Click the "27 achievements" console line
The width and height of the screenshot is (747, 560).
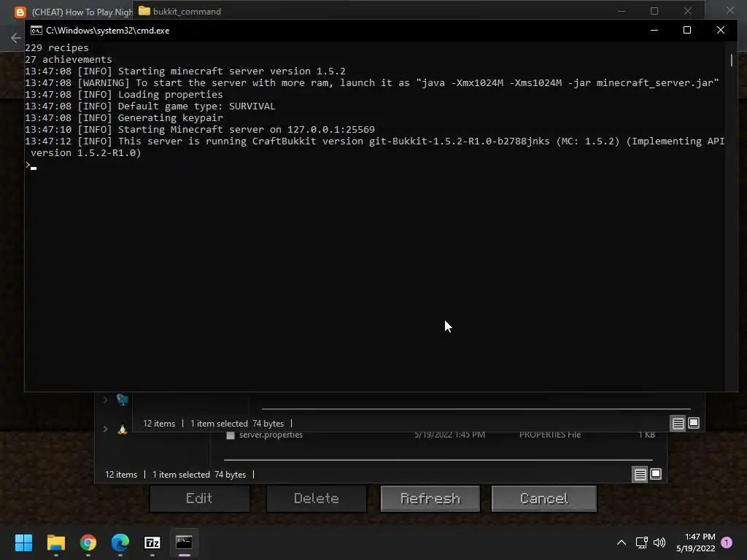(69, 60)
